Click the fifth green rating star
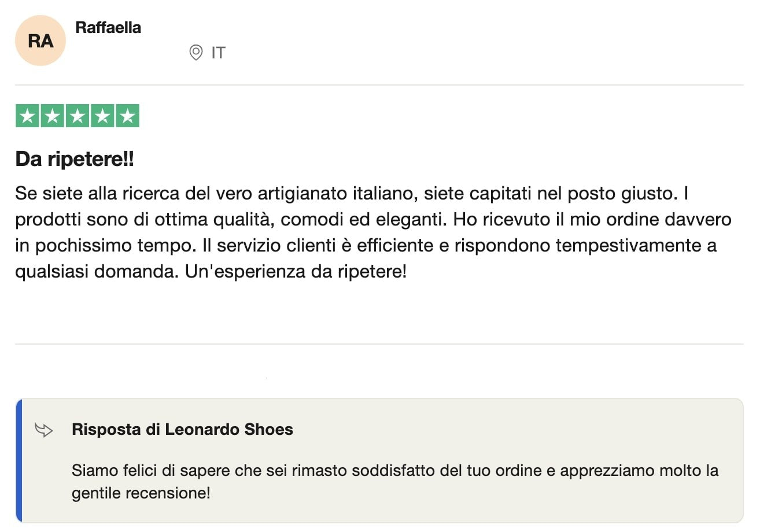 128,116
